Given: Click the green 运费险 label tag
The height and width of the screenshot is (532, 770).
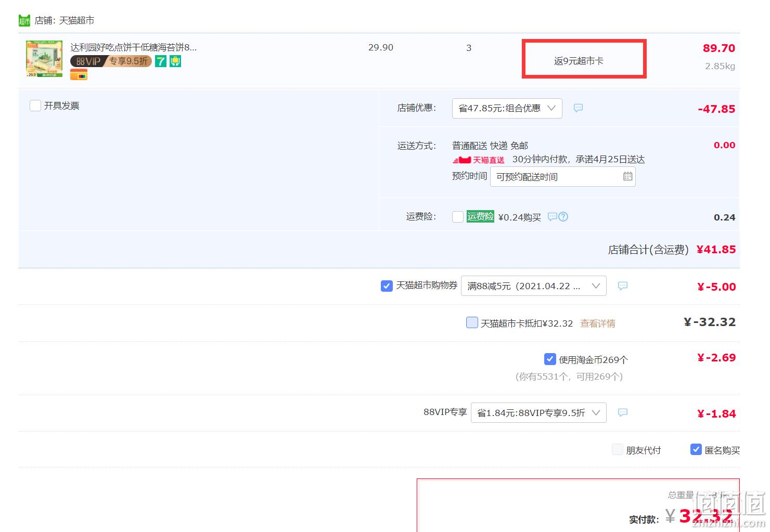Looking at the screenshot, I should (480, 216).
